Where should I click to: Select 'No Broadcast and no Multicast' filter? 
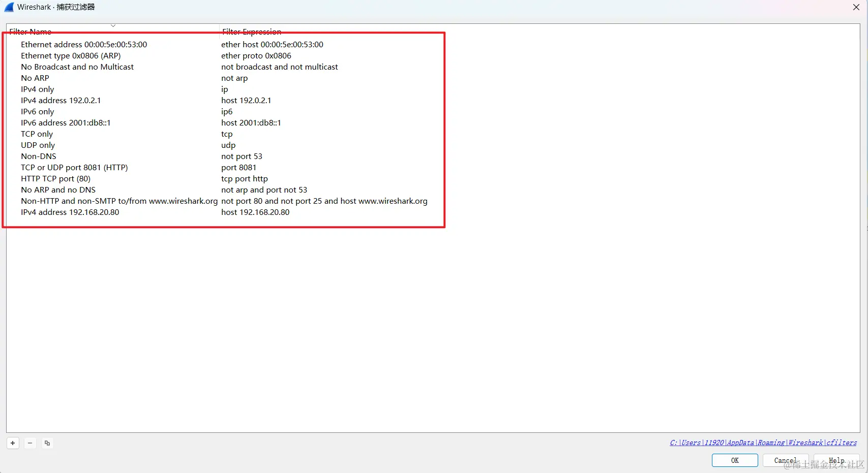(77, 67)
